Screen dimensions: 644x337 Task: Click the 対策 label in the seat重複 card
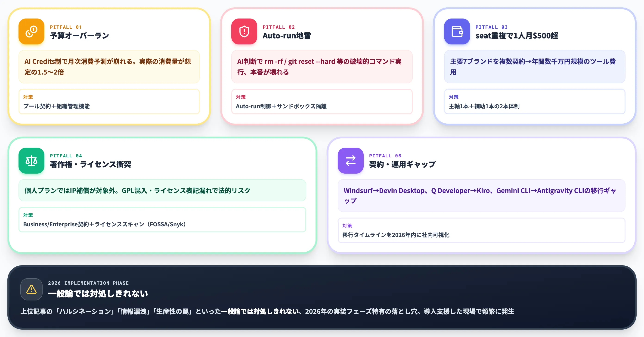453,97
